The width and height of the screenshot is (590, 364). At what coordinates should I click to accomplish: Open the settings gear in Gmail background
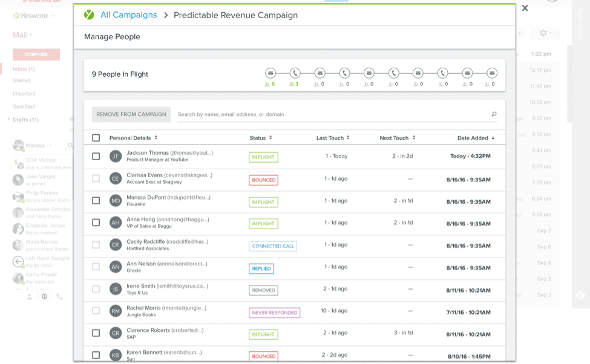pyautogui.click(x=543, y=33)
